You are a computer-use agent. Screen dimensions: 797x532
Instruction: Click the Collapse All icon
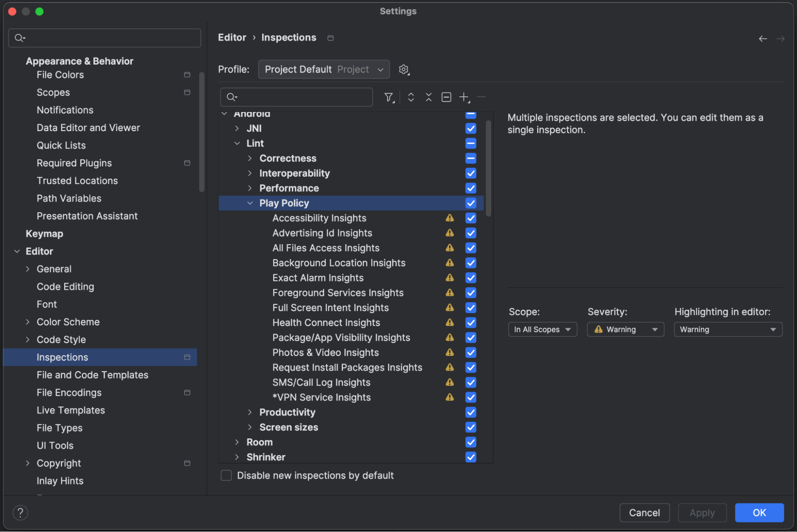(429, 97)
